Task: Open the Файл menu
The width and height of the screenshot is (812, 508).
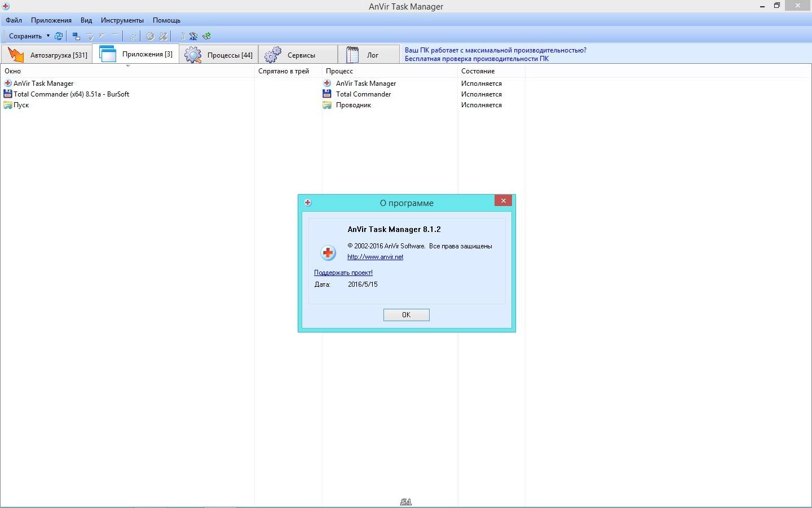Action: click(x=14, y=20)
